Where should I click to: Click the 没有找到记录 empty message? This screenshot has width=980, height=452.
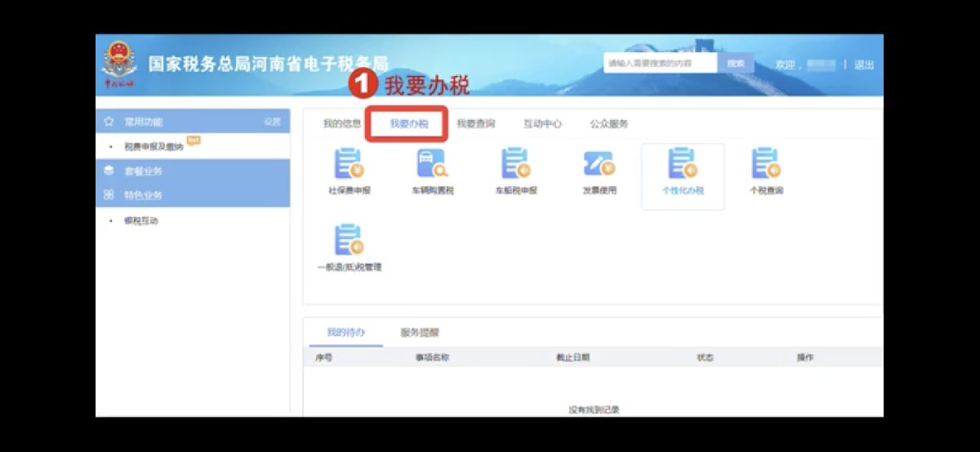click(x=594, y=410)
